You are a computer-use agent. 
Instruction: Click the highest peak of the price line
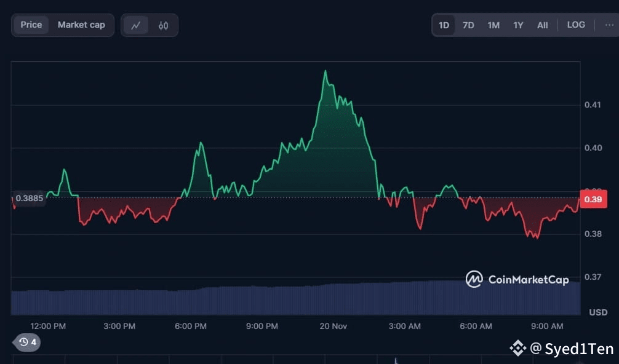point(325,71)
